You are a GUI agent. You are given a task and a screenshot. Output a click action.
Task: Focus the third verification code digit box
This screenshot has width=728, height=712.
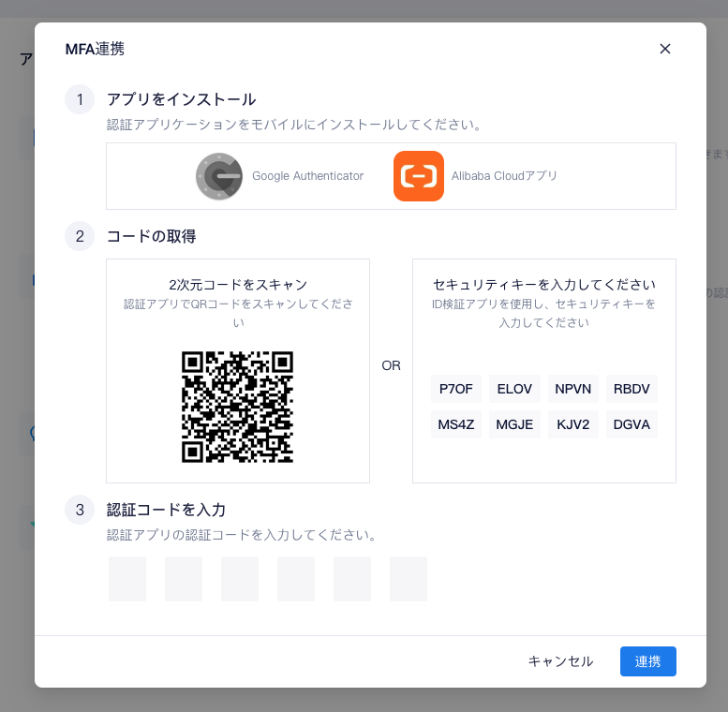coord(240,579)
